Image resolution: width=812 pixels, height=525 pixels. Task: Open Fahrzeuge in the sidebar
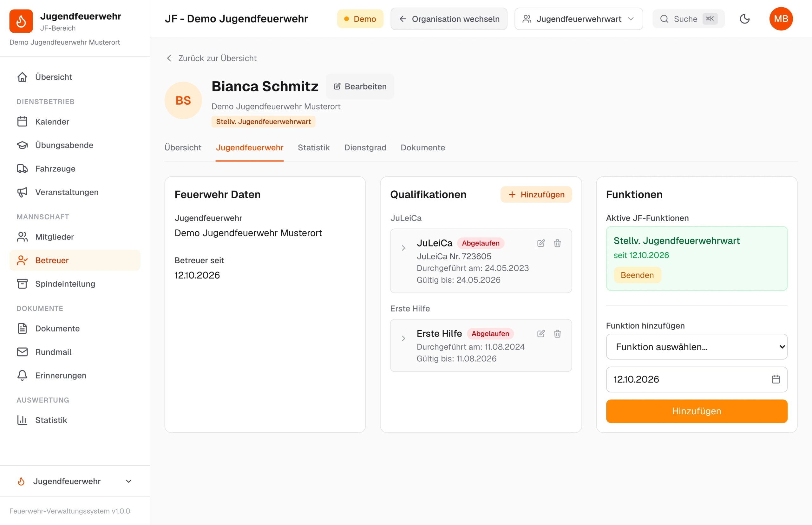click(75, 169)
